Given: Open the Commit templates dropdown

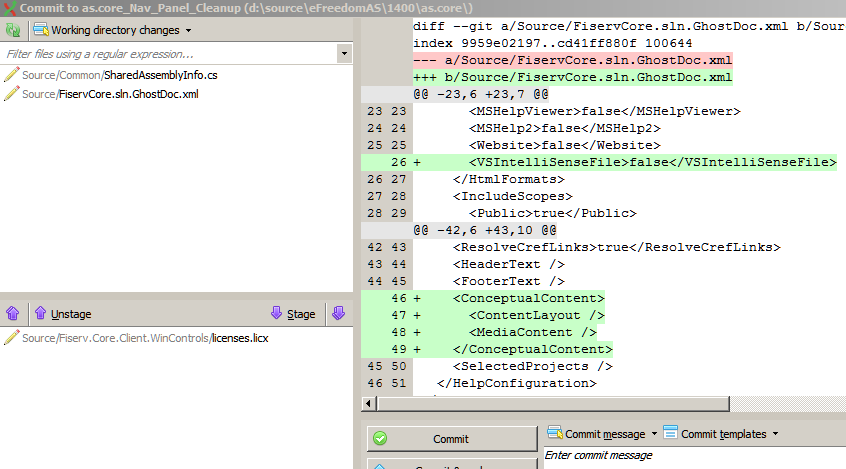Looking at the screenshot, I should point(775,434).
